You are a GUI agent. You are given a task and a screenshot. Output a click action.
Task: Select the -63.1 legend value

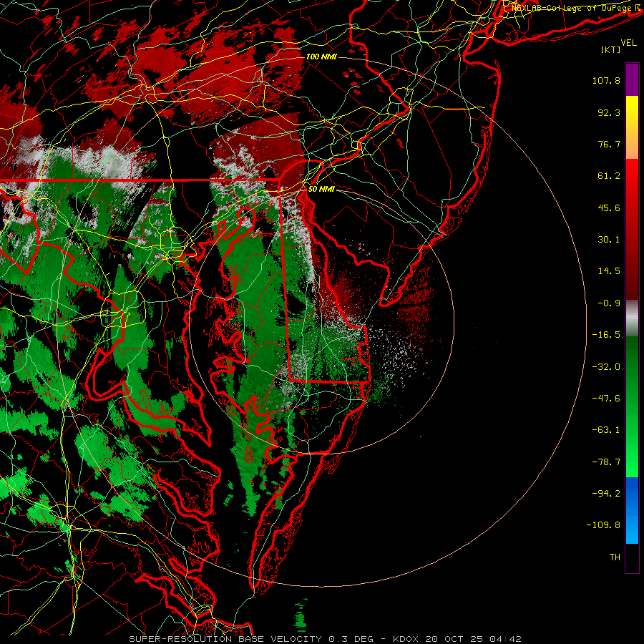pyautogui.click(x=606, y=430)
